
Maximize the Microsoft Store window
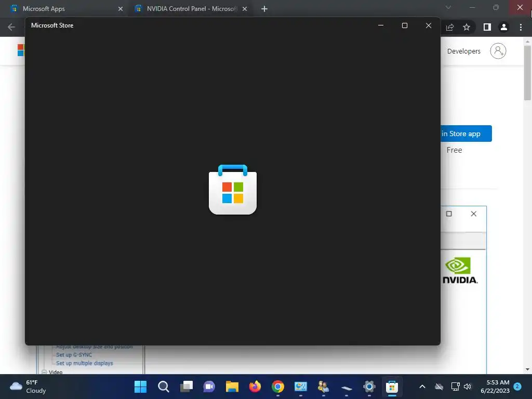(404, 25)
